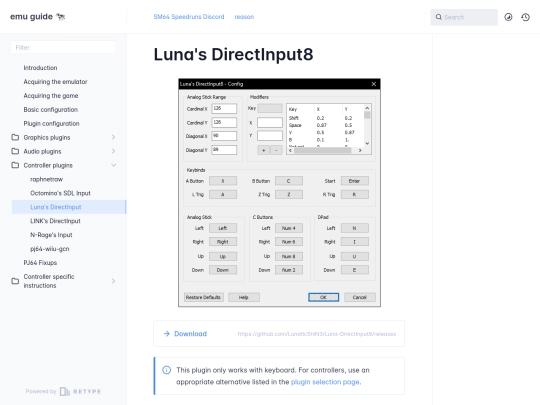Click the Diagonal Y value field
Viewport: 540px width, 405px height.
(224, 150)
